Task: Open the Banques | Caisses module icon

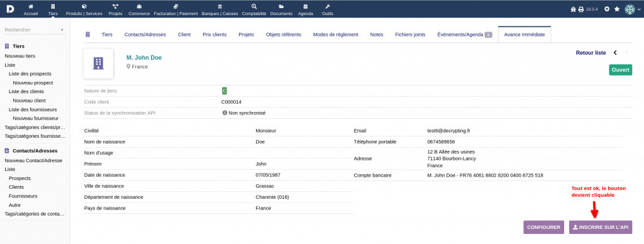Action: (x=220, y=6)
